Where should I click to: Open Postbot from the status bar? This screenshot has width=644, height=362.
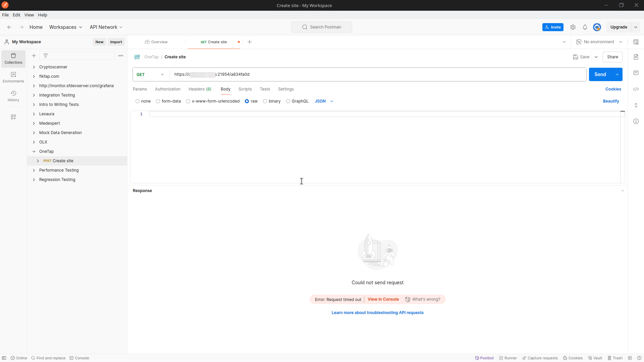(x=484, y=358)
